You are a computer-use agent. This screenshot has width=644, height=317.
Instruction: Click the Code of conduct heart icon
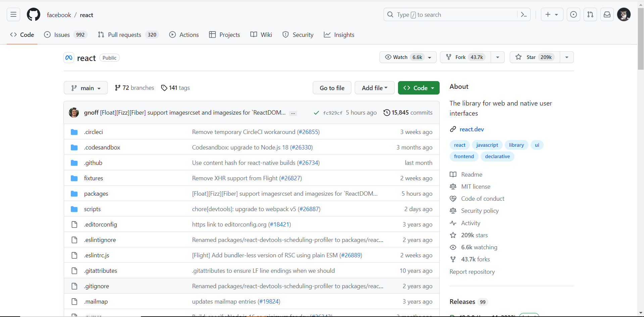coord(453,199)
